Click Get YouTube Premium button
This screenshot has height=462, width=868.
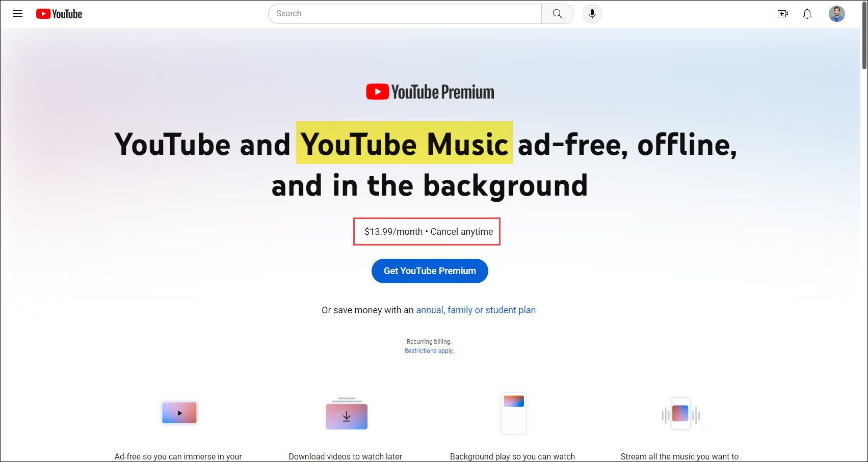[x=430, y=271]
